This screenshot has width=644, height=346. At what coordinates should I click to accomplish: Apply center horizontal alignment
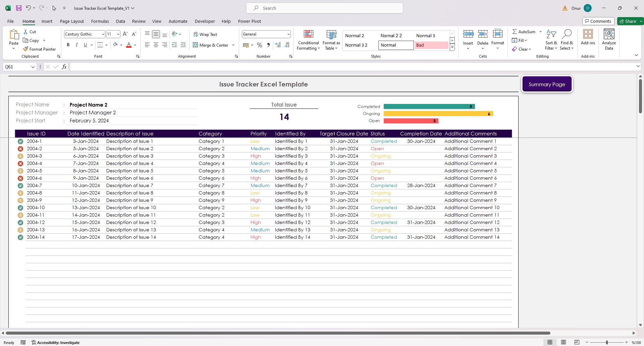coord(156,45)
